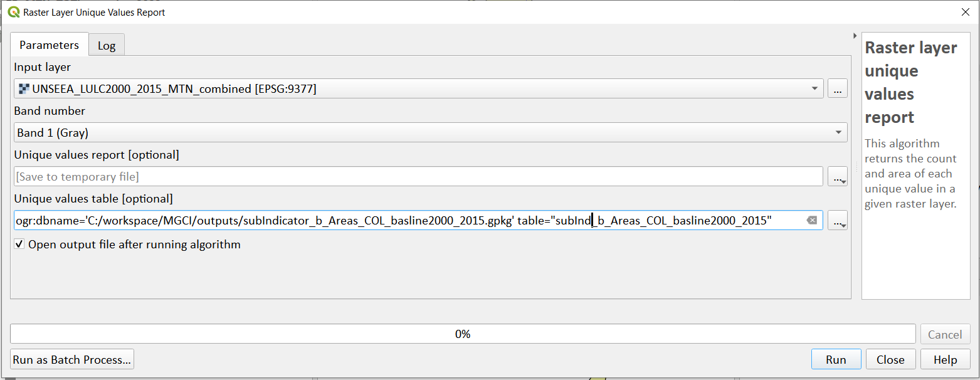Toggle Open output file after running algorithm
Screen dimensions: 980x380
[20, 245]
